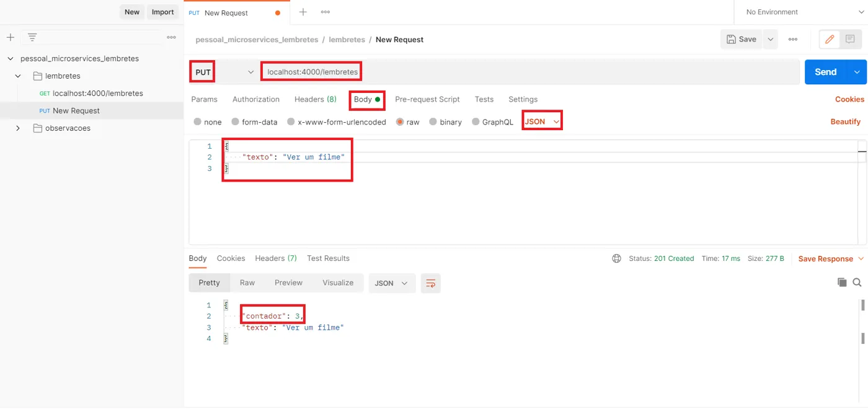Click the plus icon to create a collection
Image resolution: width=868 pixels, height=409 pixels.
point(11,37)
